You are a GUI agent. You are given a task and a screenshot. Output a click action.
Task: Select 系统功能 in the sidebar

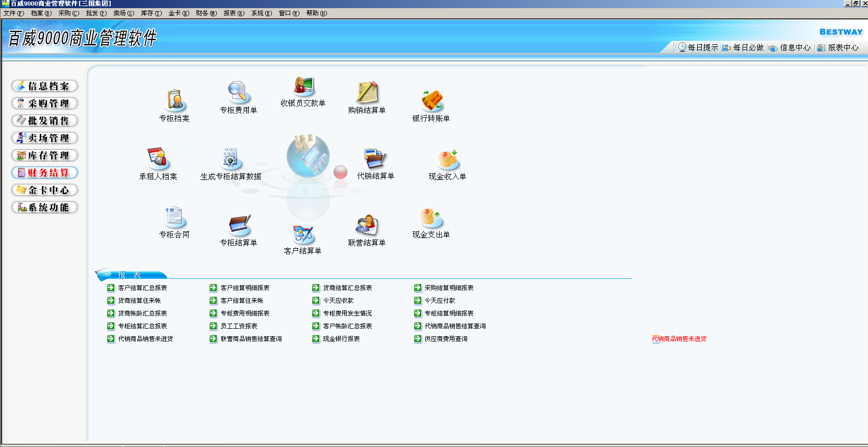point(45,207)
